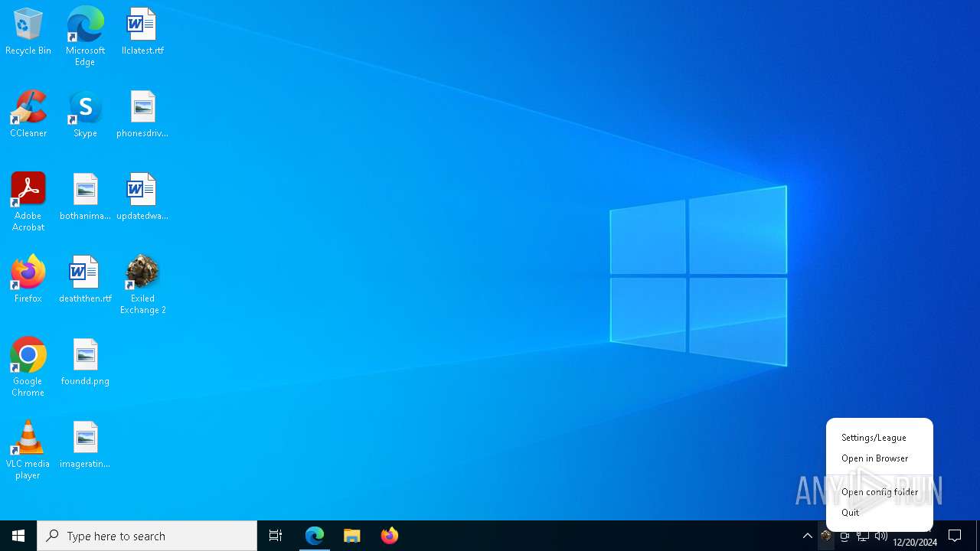This screenshot has height=551, width=980.
Task: Select the Exiled Exchange 2 shortcut
Action: (142, 285)
